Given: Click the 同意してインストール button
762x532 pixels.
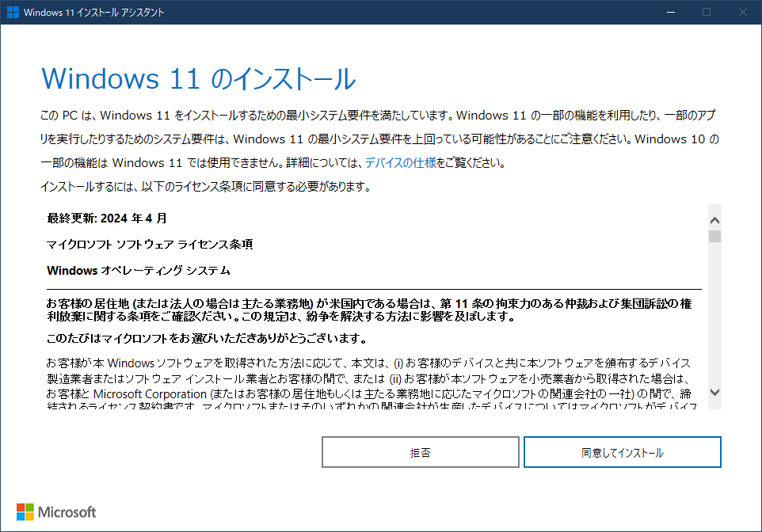Looking at the screenshot, I should click(x=622, y=452).
